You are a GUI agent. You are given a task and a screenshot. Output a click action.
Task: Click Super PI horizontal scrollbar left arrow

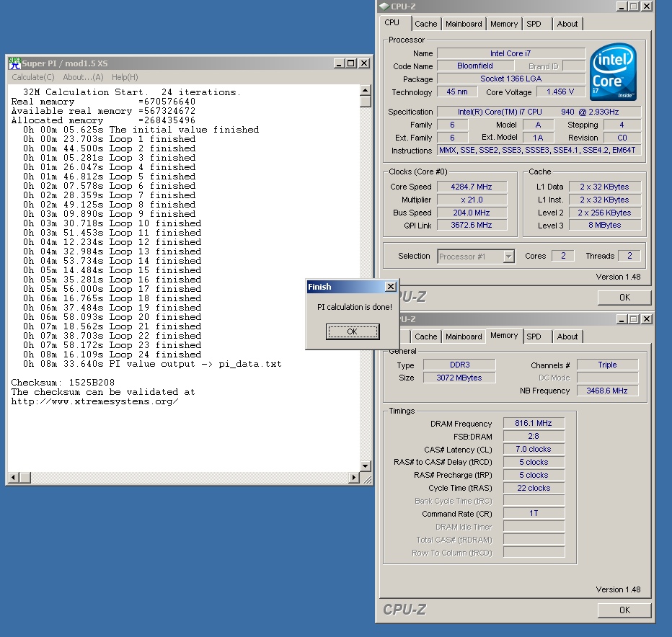click(14, 477)
